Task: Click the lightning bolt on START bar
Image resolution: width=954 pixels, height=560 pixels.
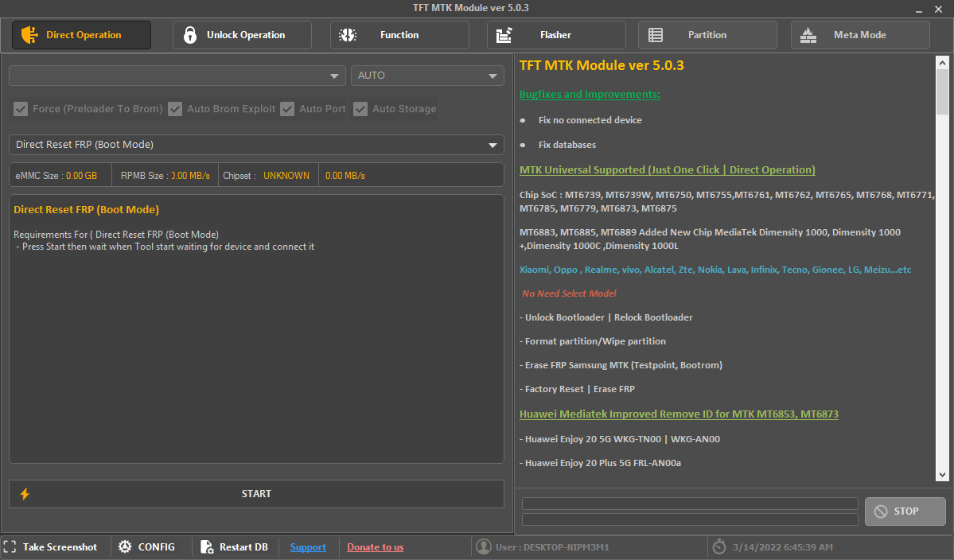Action: [x=24, y=493]
